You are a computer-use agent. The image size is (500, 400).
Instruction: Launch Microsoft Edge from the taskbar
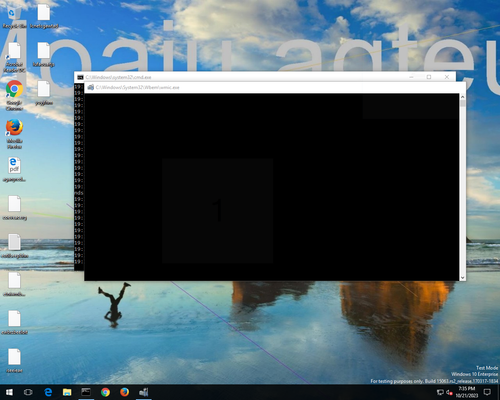click(48, 392)
